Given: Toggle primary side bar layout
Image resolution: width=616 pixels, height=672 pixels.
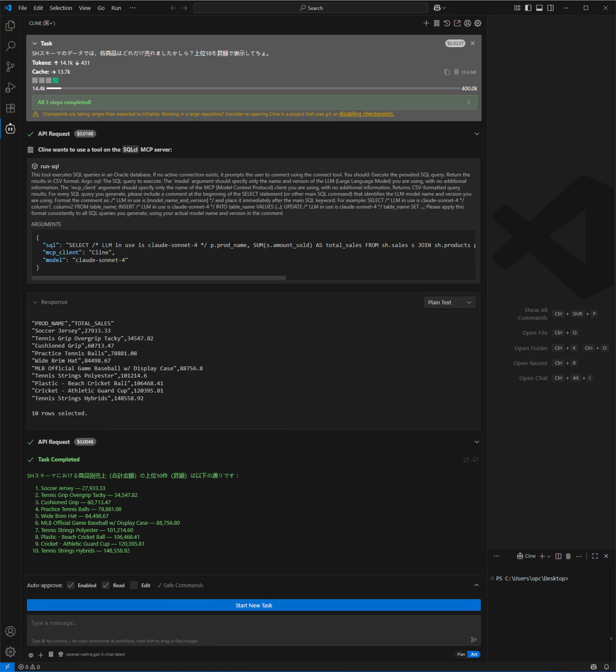Looking at the screenshot, I should (528, 8).
